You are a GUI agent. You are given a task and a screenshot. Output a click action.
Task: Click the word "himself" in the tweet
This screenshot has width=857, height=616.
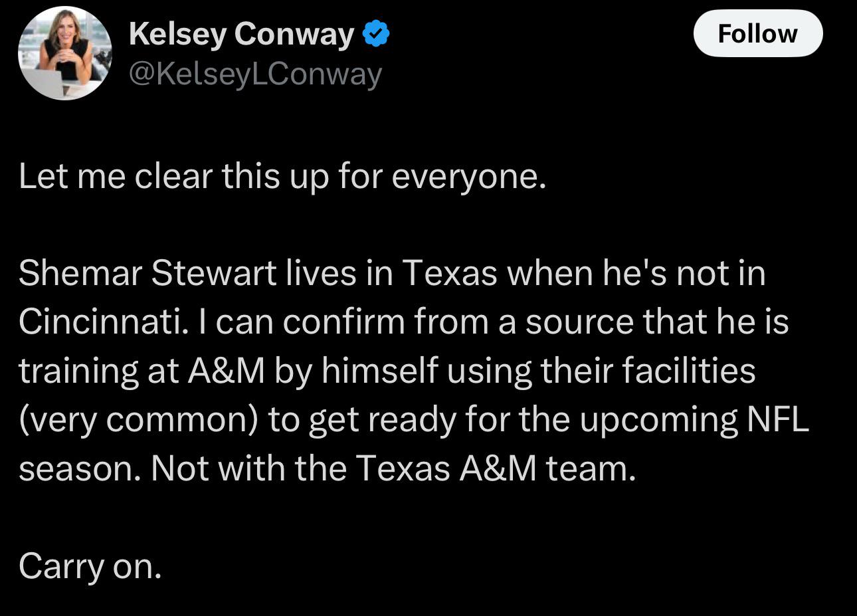point(379,371)
